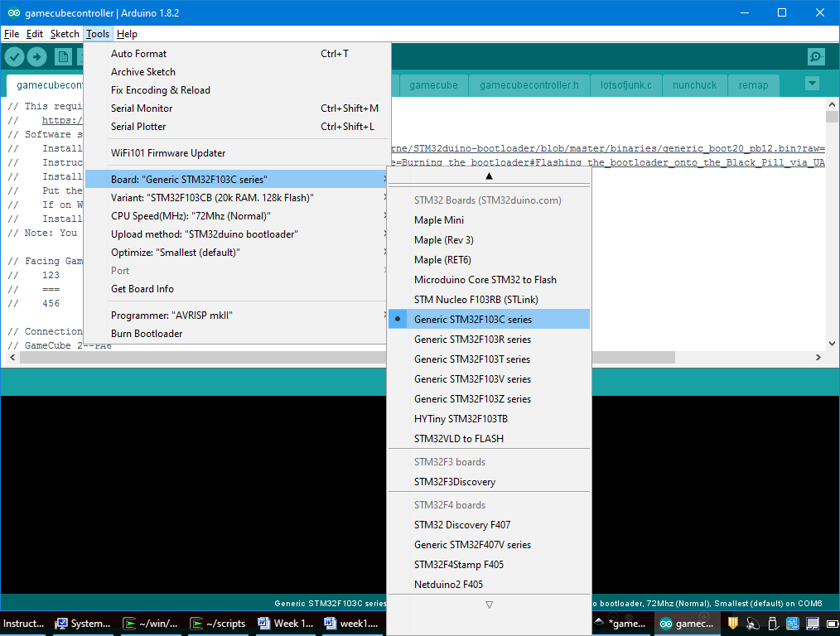Switch to the gamecube tab
Image resolution: width=840 pixels, height=636 pixels.
433,85
